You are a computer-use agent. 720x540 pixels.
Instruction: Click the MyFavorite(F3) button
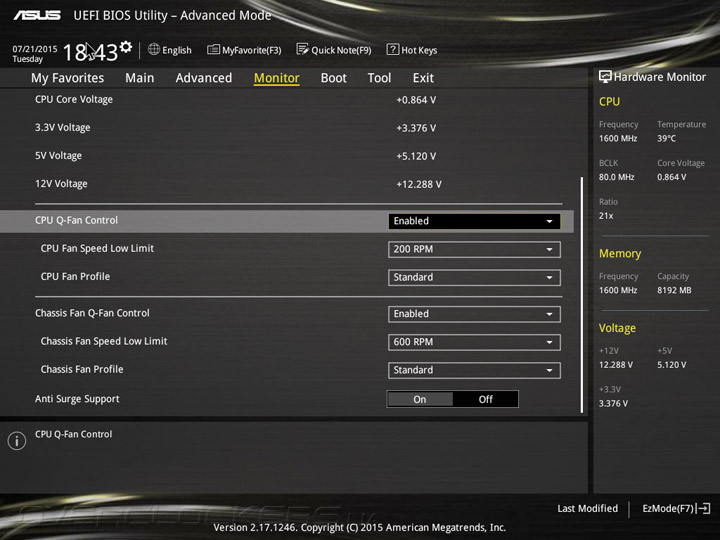[244, 50]
